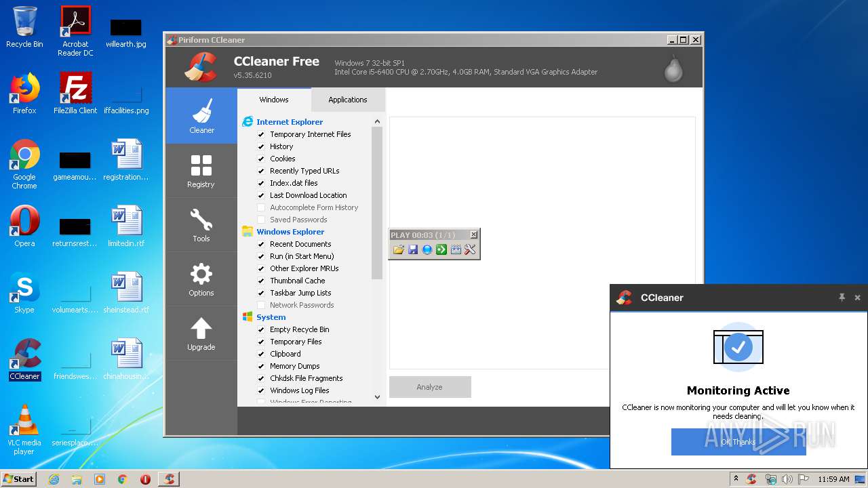Select the Acrobat Reader DC desktop shortcut

[x=75, y=31]
